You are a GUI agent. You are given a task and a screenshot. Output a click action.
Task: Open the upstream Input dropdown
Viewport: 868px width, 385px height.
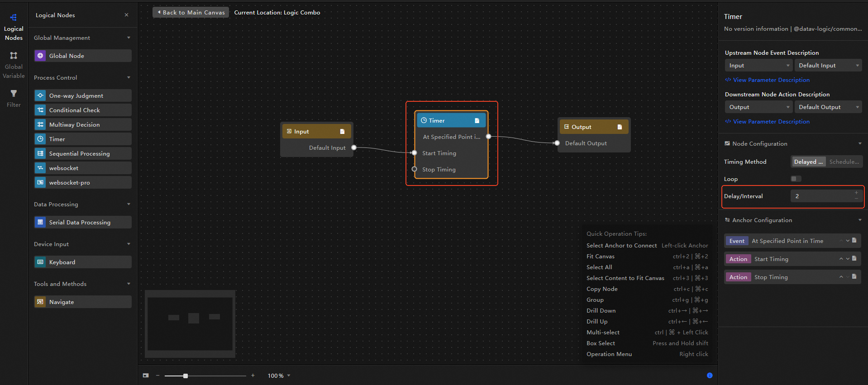coord(758,66)
